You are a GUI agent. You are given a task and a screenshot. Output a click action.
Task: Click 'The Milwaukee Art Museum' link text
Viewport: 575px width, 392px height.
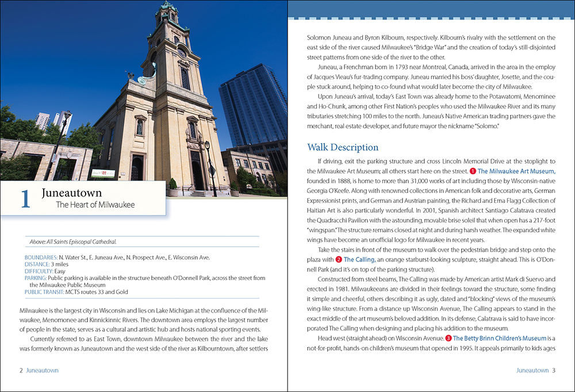pyautogui.click(x=516, y=171)
